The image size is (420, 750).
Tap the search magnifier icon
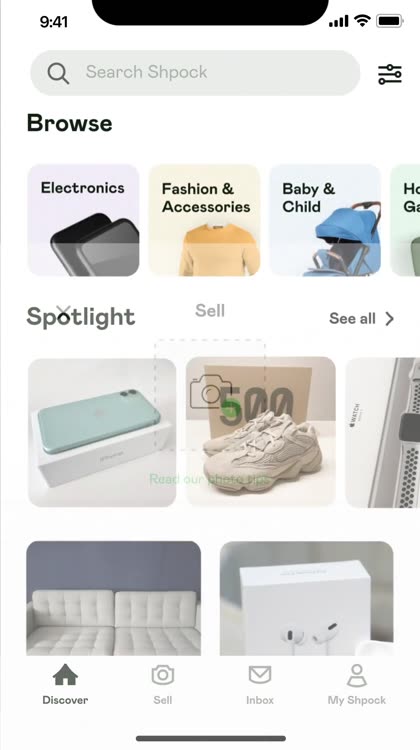coord(58,73)
